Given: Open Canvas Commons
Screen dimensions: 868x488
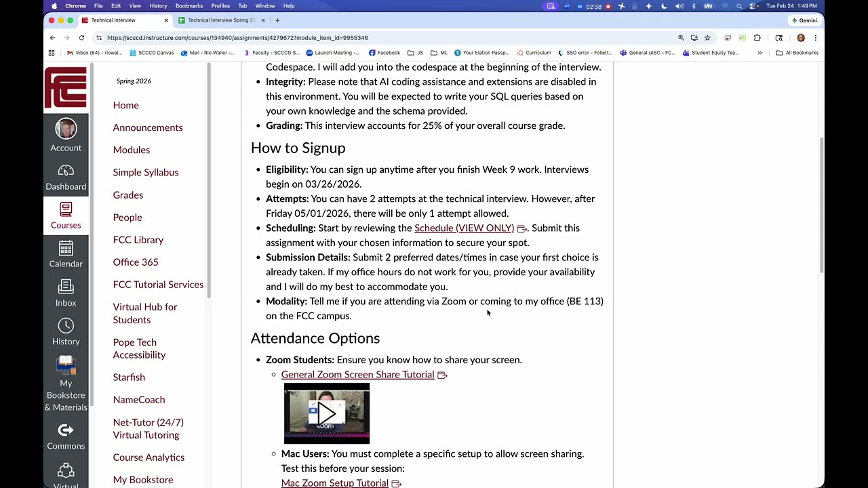Looking at the screenshot, I should tap(66, 436).
